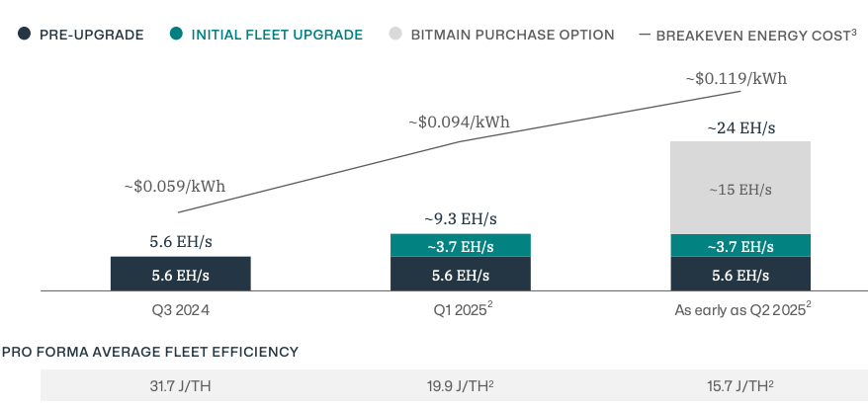The image size is (868, 409).
Task: Click the Pre-Upgrade legend dark circle
Action: [24, 35]
